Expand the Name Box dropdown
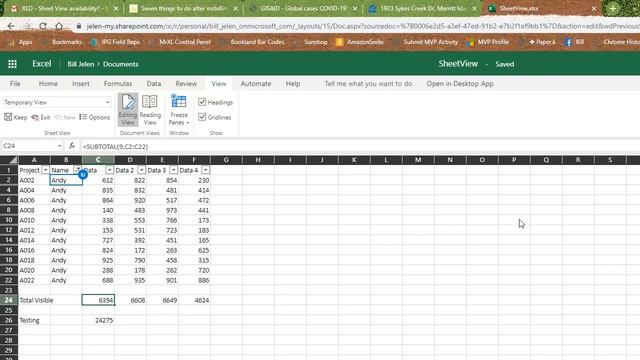The width and height of the screenshot is (640, 360). [x=60, y=146]
